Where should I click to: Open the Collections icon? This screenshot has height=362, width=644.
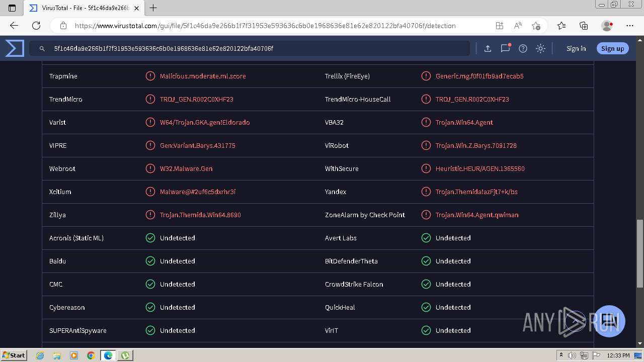coord(584,26)
